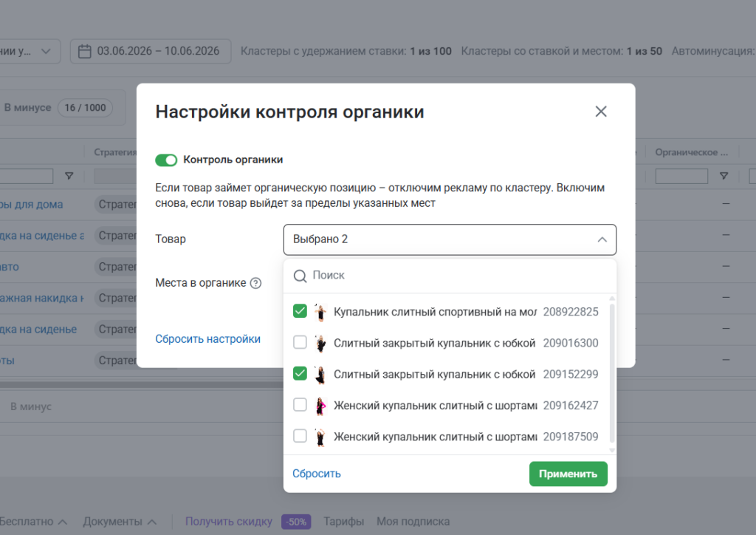
Task: Open Моя подписка in the footer
Action: tap(413, 522)
